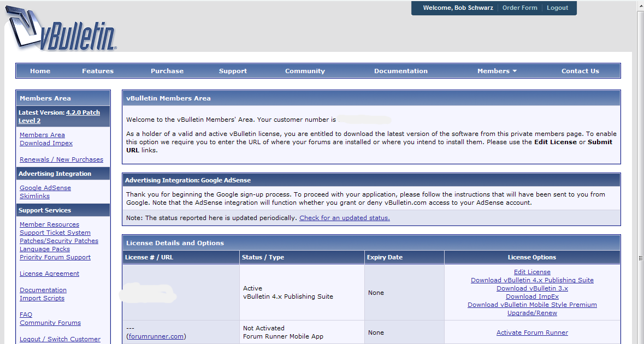
Task: Click Download vBulletin 3.x link
Action: click(x=532, y=288)
